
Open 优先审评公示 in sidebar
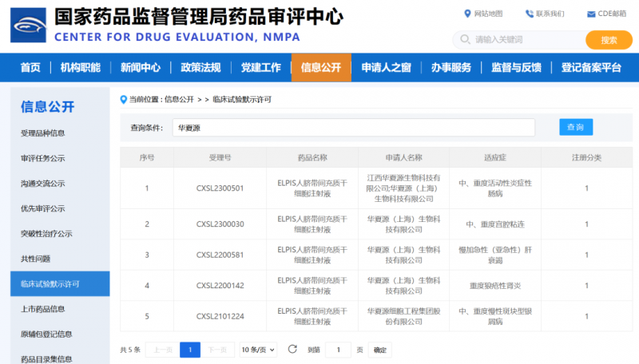tap(43, 208)
